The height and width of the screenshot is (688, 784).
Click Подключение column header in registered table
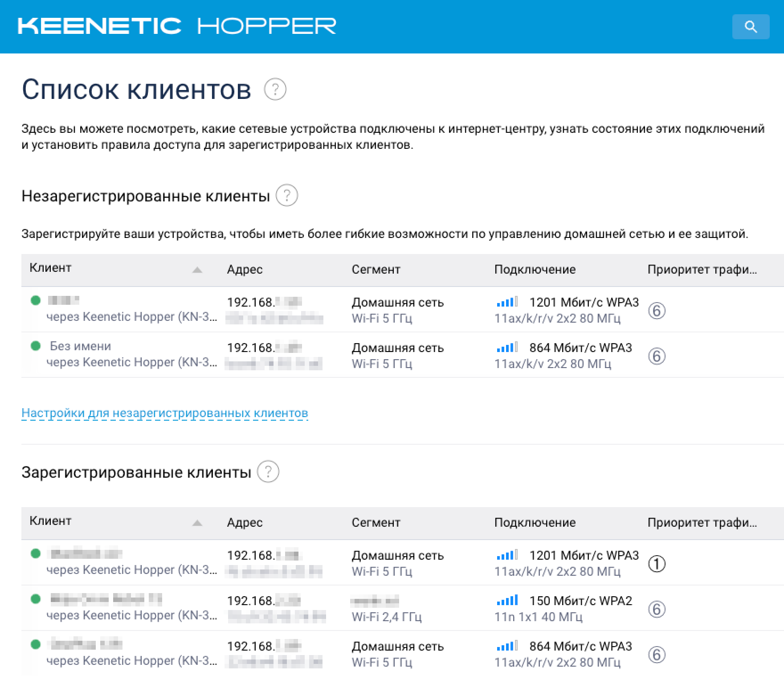(535, 523)
